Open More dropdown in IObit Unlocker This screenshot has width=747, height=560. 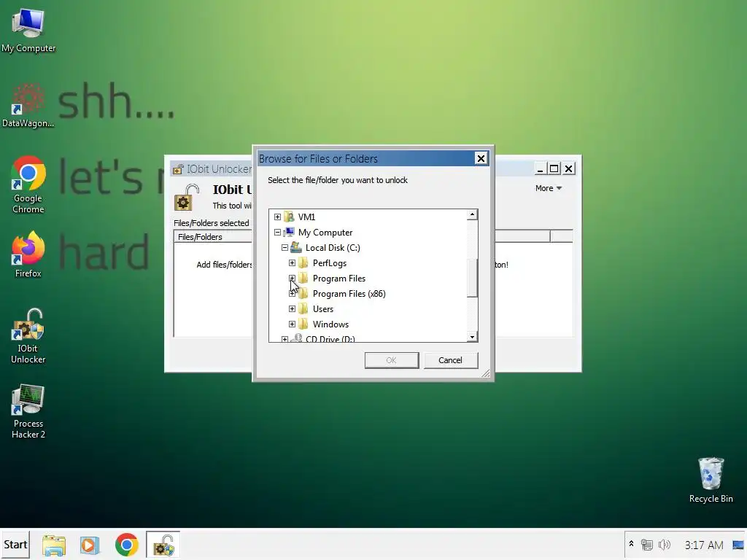549,188
